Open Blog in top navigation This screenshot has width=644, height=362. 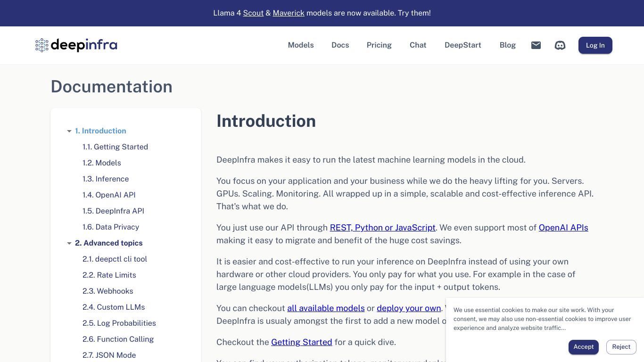tap(508, 45)
